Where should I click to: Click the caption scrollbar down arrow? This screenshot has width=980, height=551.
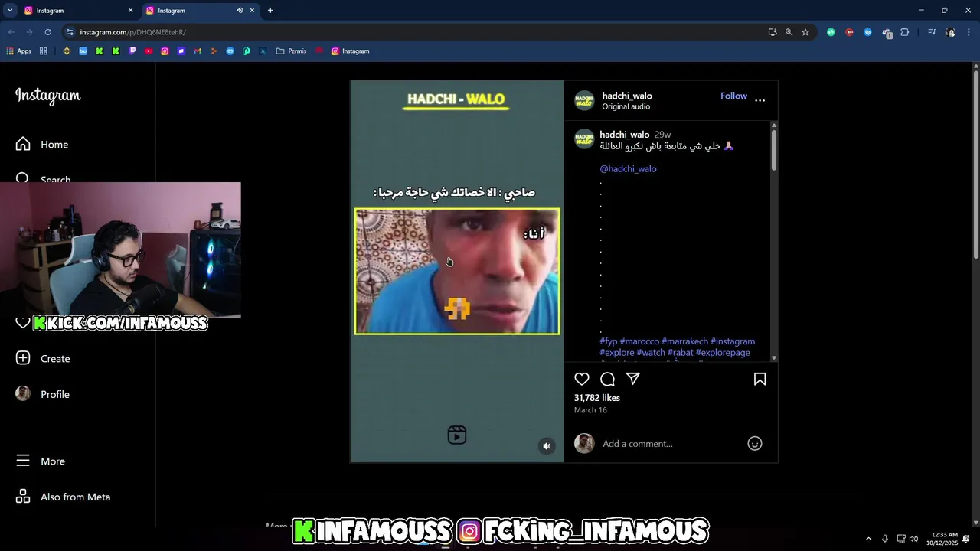point(774,357)
